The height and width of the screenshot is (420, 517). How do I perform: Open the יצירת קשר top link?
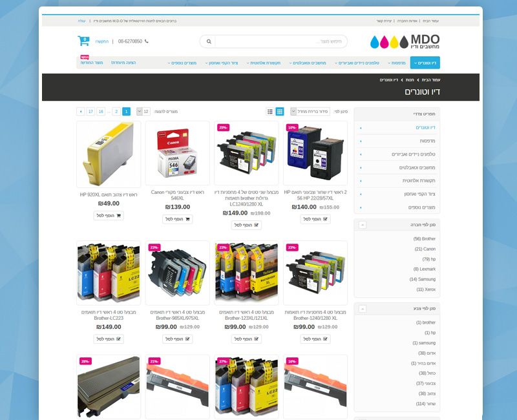(x=384, y=21)
